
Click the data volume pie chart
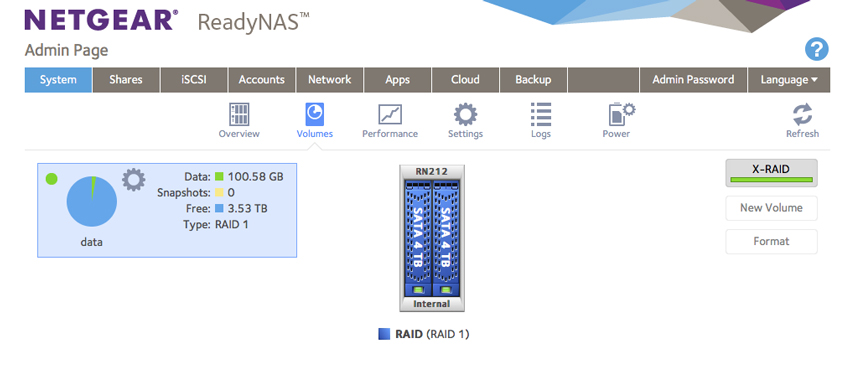tap(92, 201)
